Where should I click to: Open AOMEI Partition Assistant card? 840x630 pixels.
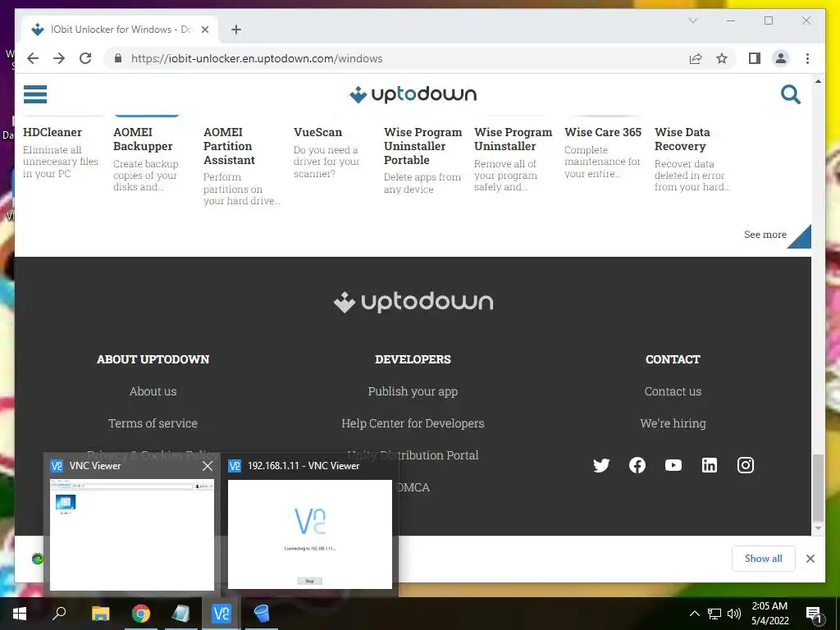point(242,166)
